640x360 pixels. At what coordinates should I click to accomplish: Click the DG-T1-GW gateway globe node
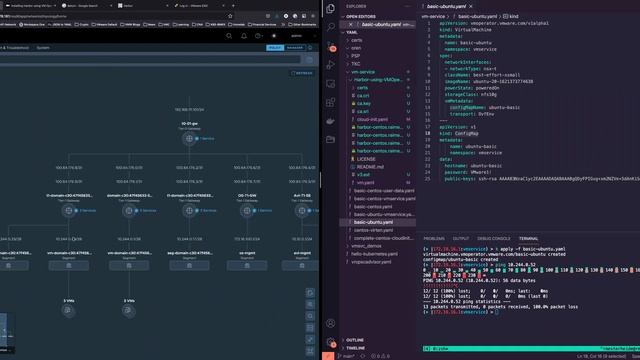pos(247,211)
